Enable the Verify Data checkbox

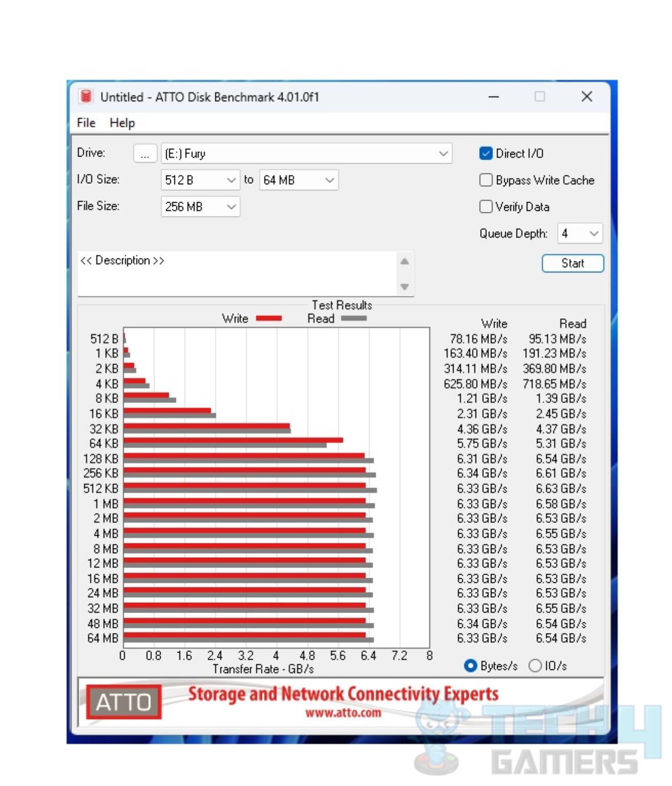(x=486, y=207)
